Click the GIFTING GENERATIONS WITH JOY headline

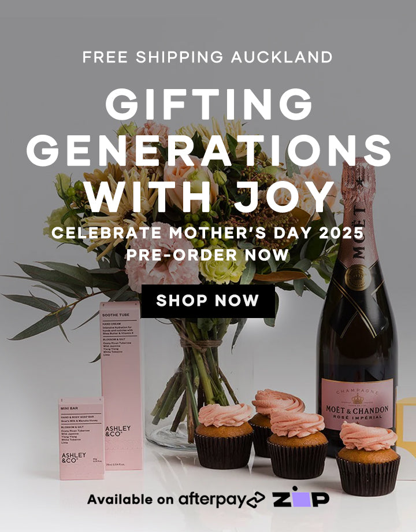click(208, 150)
